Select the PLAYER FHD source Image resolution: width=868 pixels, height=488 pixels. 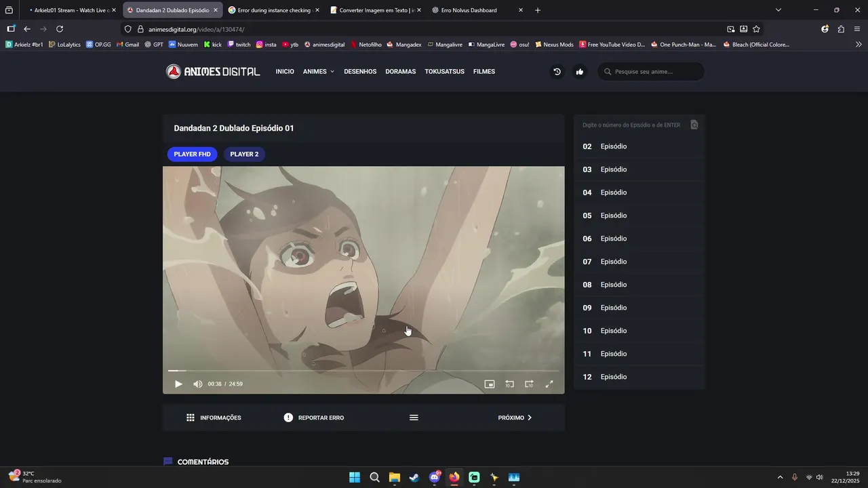coord(192,155)
